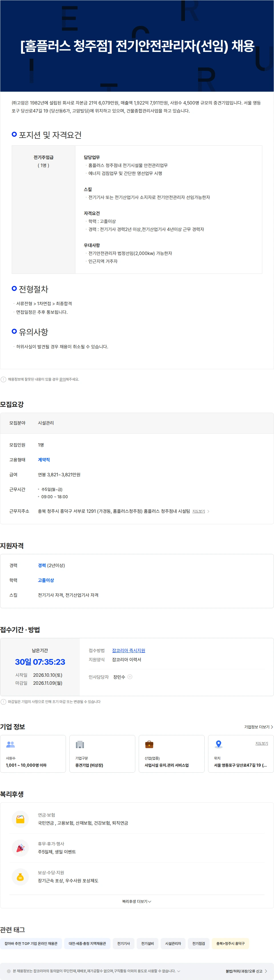Viewport: 274px width, 980px height.
Task: Click 계약직 employment type text
Action: 44,460
